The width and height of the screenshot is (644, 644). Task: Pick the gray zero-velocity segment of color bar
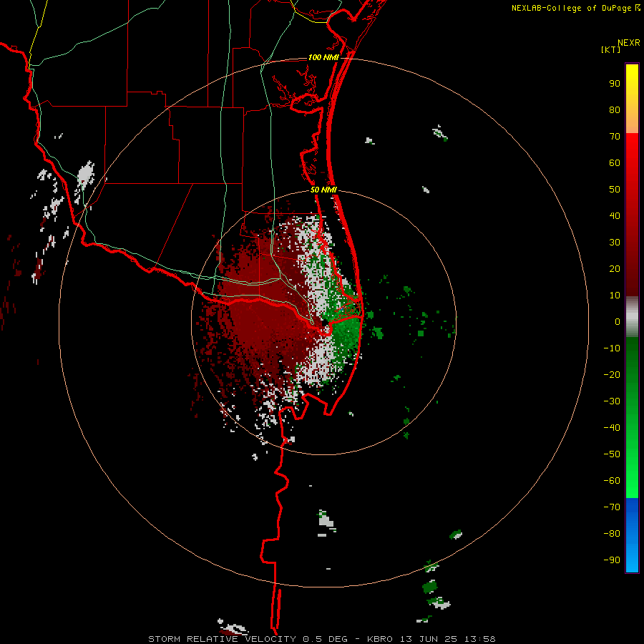632,317
